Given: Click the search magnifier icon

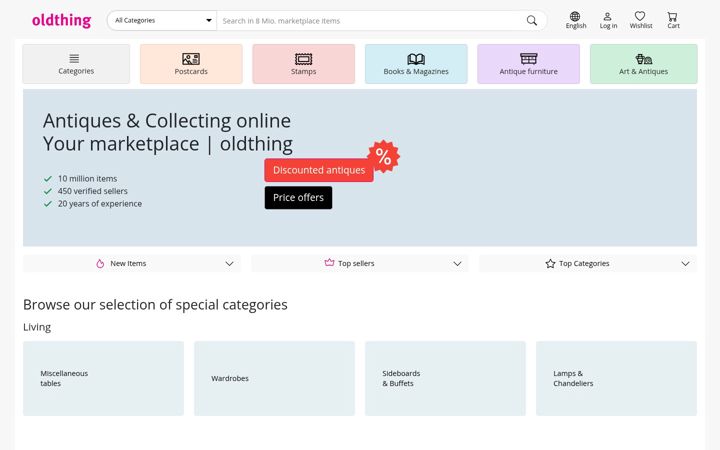Looking at the screenshot, I should pos(532,20).
